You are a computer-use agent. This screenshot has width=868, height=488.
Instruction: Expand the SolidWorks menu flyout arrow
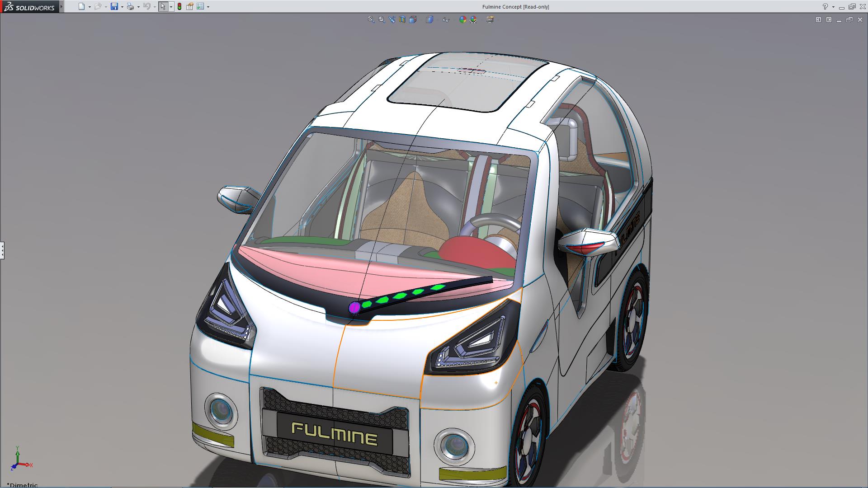[61, 6]
